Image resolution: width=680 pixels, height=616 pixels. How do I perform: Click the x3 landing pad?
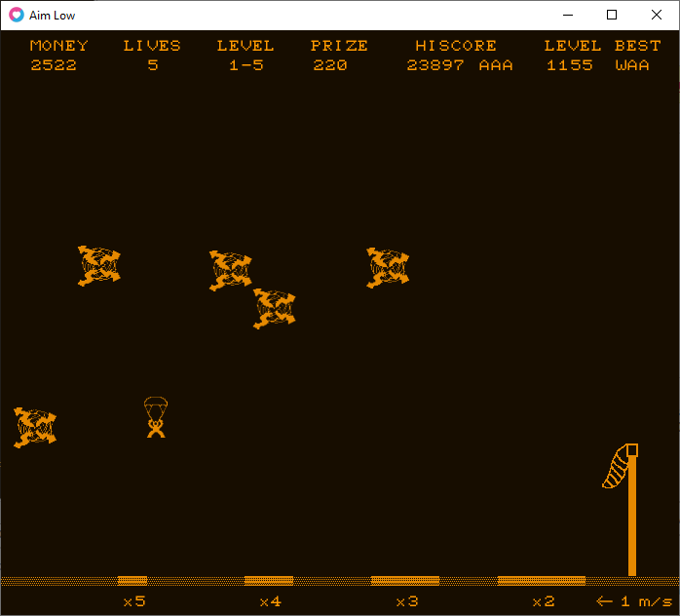click(405, 581)
